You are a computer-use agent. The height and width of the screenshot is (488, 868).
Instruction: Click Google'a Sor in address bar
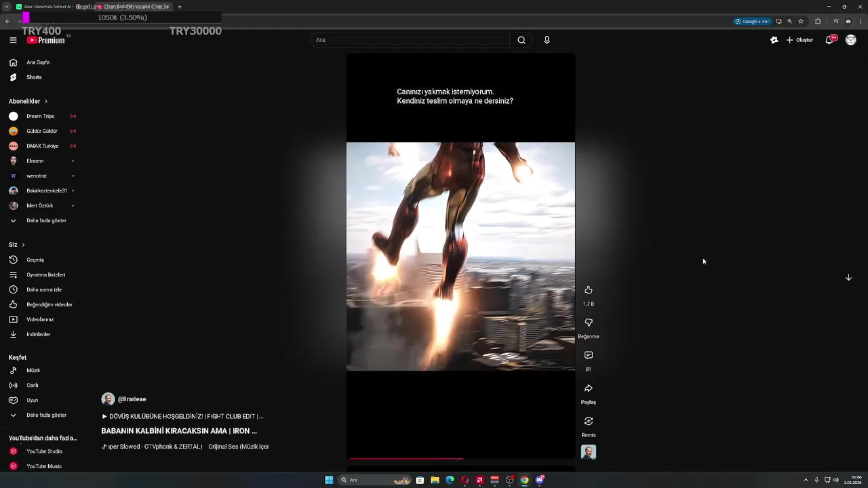tap(752, 21)
